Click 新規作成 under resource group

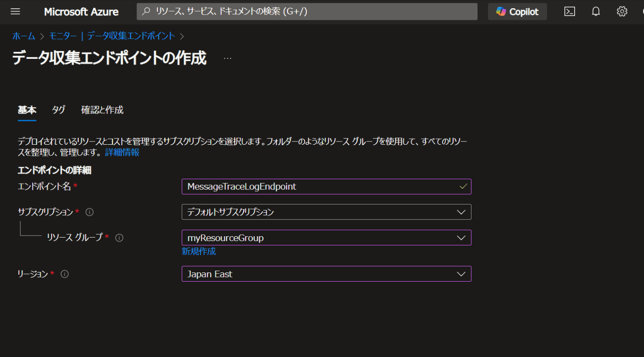(199, 251)
